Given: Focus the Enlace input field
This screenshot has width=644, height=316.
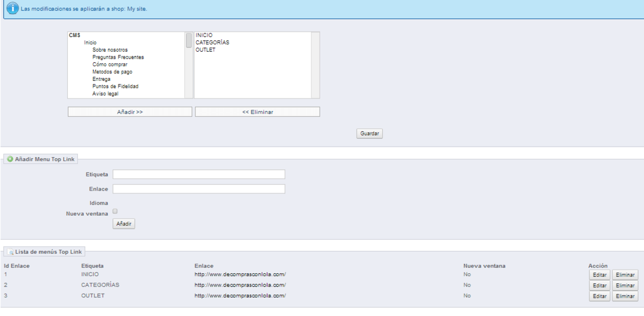Looking at the screenshot, I should tap(199, 189).
